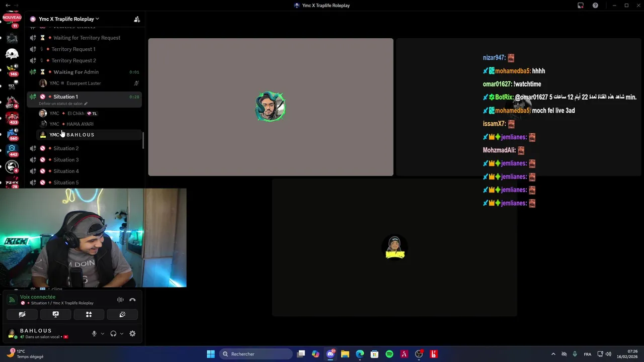This screenshot has width=644, height=362.
Task: Open the Windows Start menu
Action: (x=211, y=354)
